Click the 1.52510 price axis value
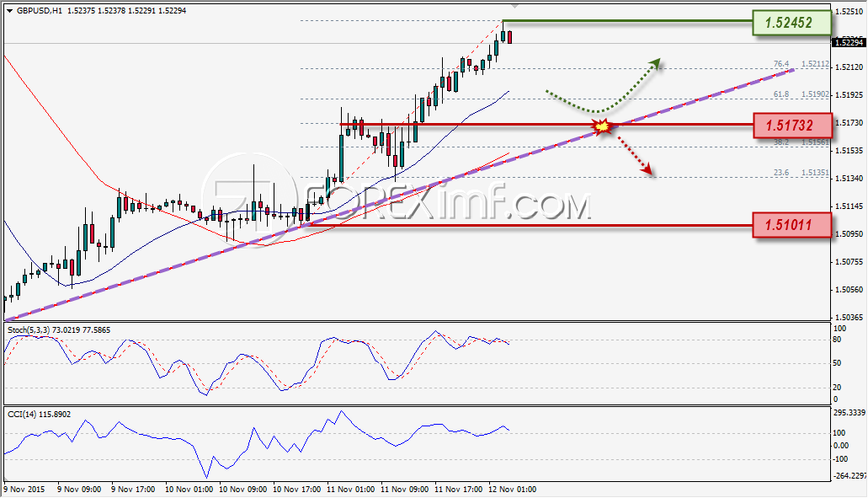Viewport: 868px width, 498px height. [x=849, y=12]
